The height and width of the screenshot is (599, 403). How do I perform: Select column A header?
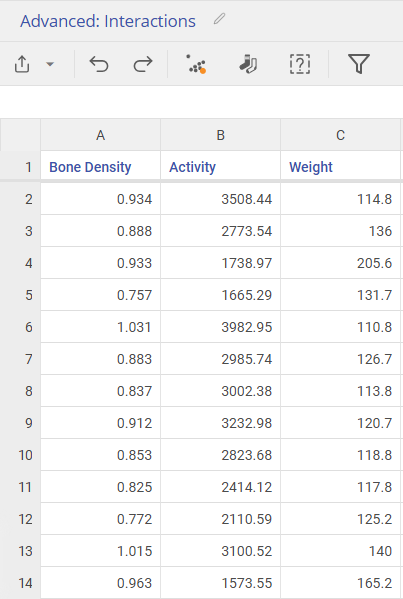tap(100, 135)
